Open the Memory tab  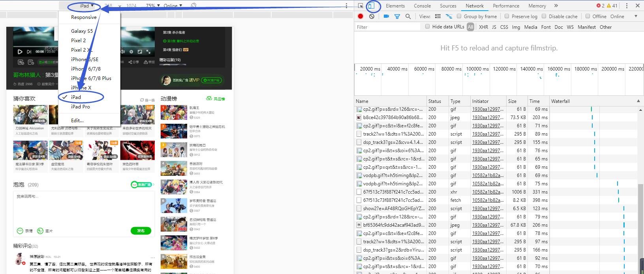(x=537, y=6)
